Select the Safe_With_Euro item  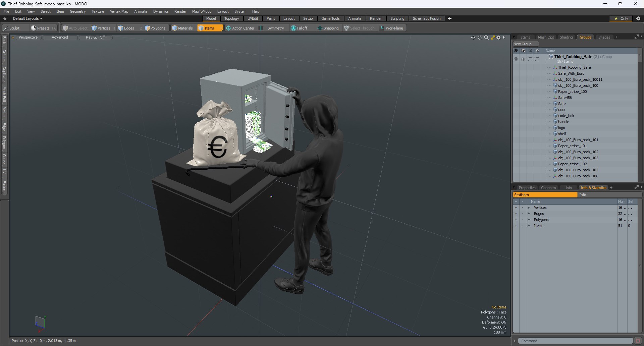pos(571,73)
